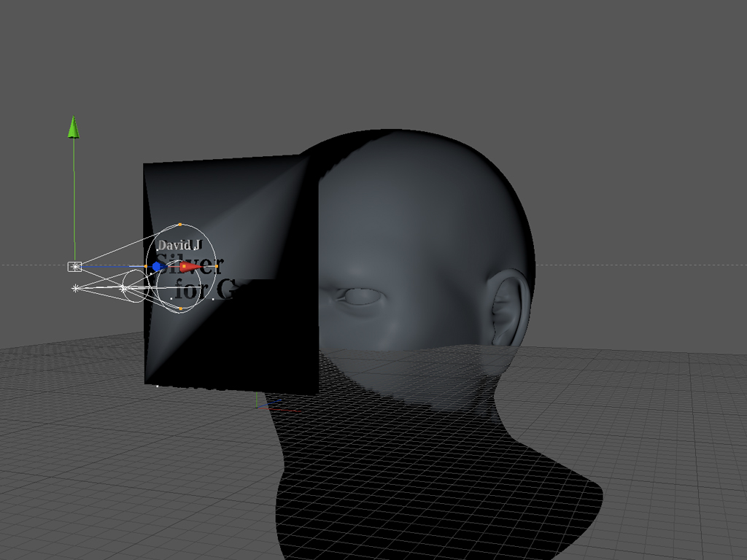The width and height of the screenshot is (747, 560).
Task: Select the boxed light source icon
Action: [74, 267]
